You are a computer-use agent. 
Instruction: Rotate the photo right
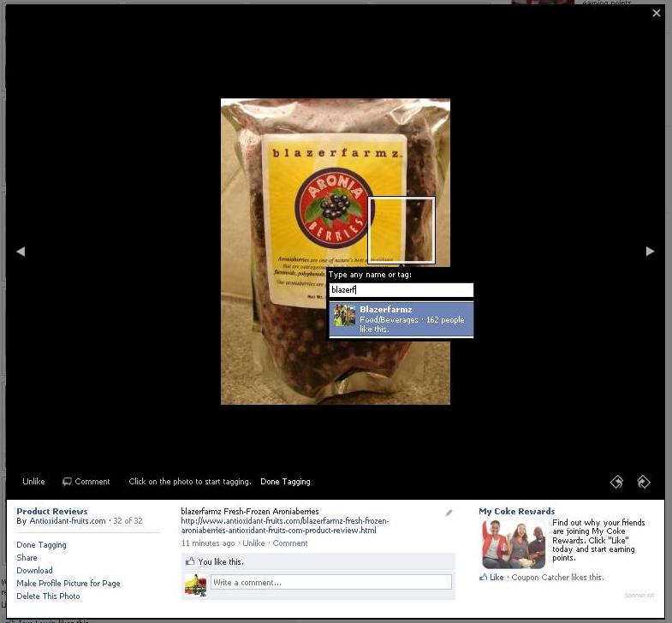[643, 482]
